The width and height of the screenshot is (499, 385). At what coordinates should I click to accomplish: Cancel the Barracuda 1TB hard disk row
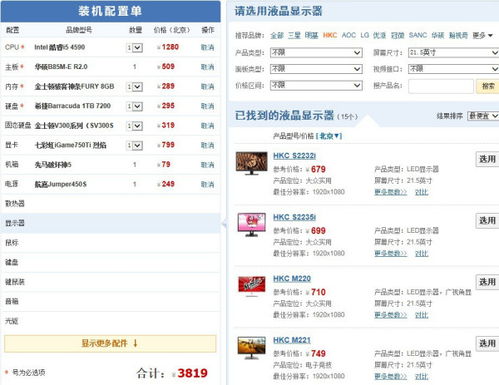tap(207, 106)
